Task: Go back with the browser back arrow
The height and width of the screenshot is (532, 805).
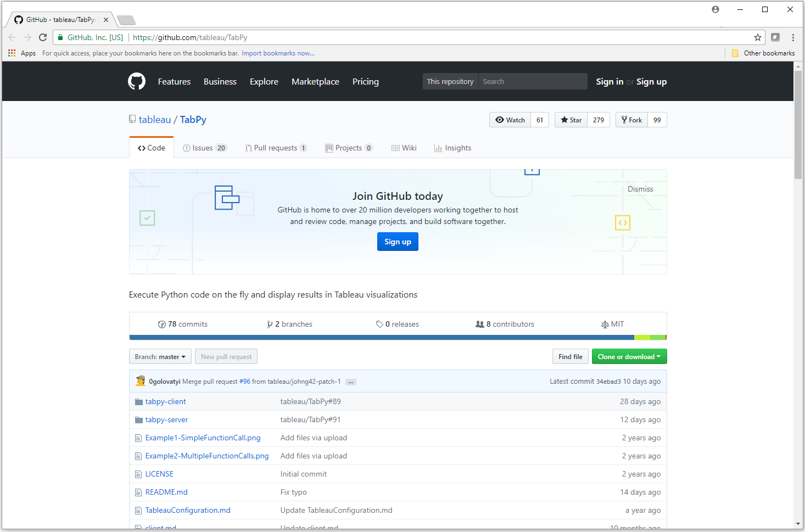Action: click(x=12, y=37)
